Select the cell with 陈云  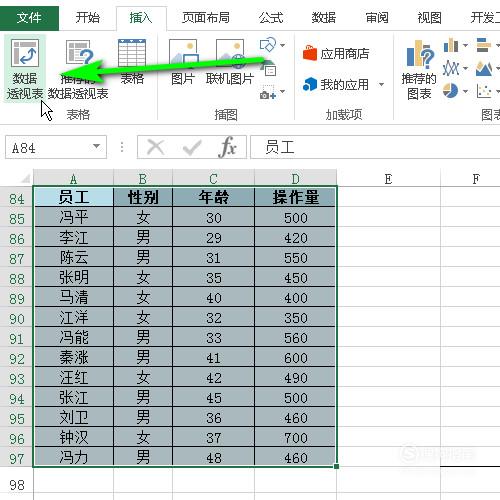tap(74, 257)
